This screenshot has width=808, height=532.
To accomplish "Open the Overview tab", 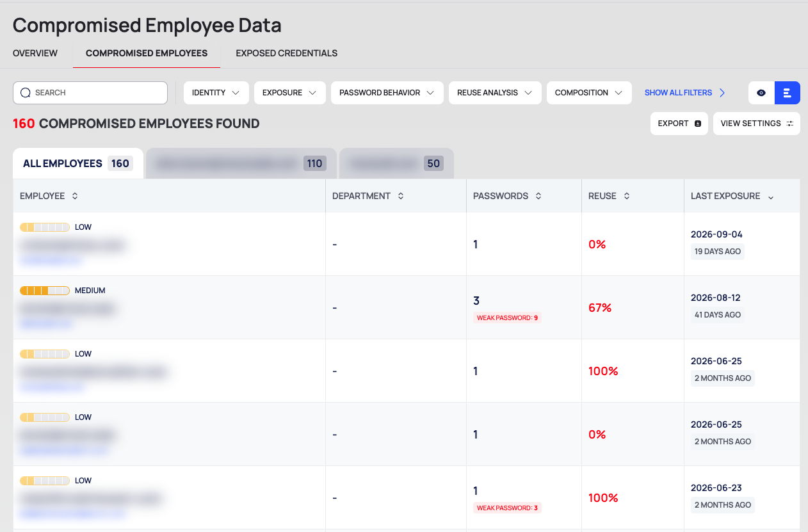I will pyautogui.click(x=35, y=53).
